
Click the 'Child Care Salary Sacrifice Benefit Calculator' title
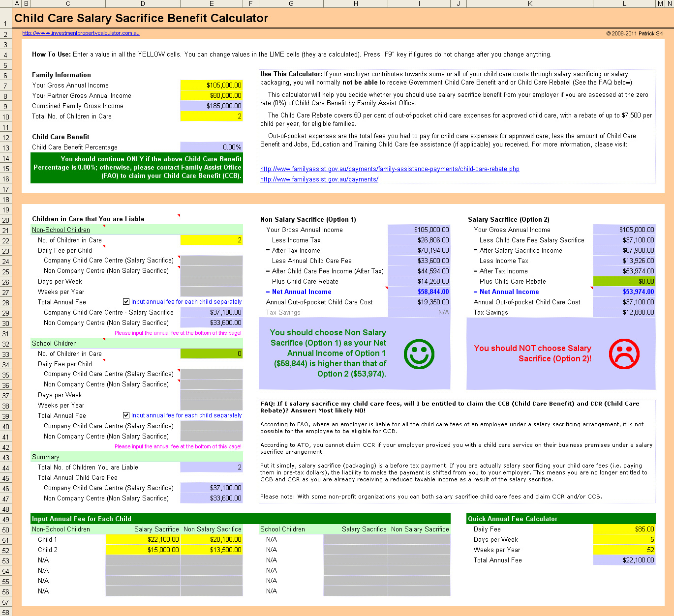tap(141, 18)
